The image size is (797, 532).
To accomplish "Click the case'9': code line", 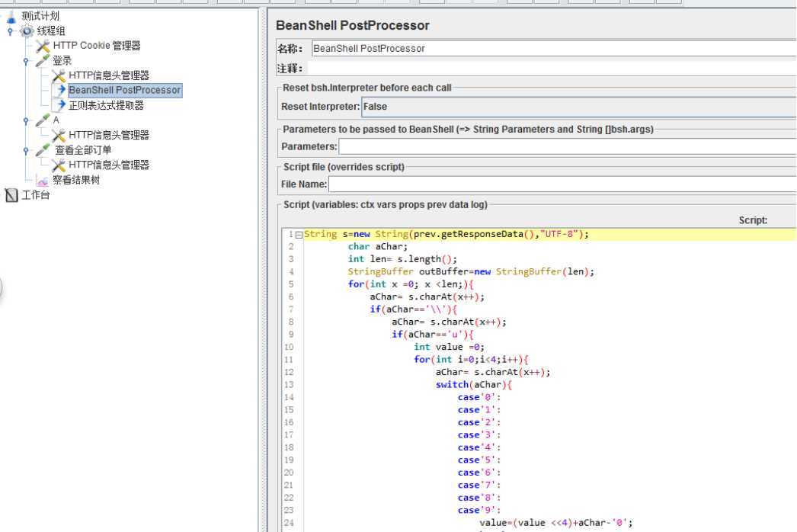I will click(x=479, y=510).
